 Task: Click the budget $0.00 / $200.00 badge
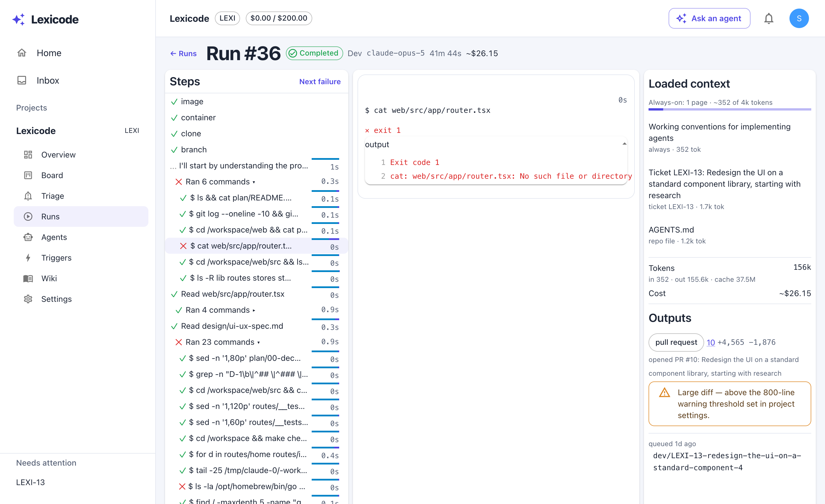(278, 18)
